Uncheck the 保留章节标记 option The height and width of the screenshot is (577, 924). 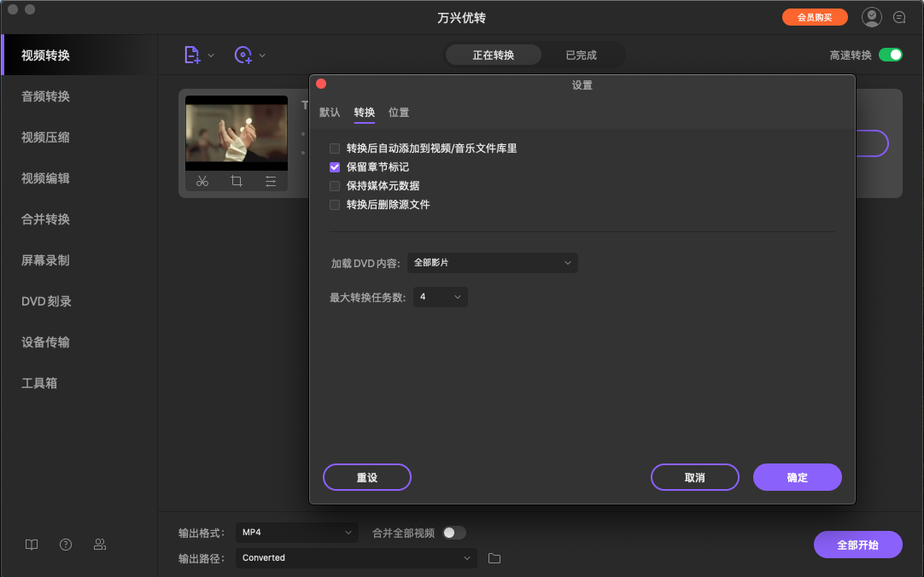[x=334, y=166]
